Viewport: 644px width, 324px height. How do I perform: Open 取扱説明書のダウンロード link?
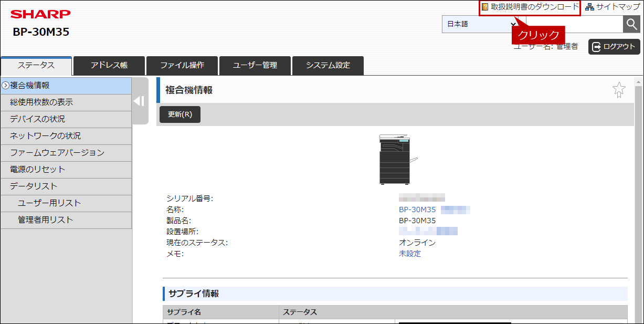[534, 7]
